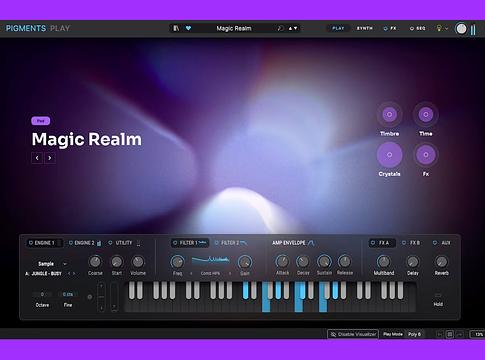Open the preset browser library icon
This screenshot has width=485, height=360.
pyautogui.click(x=176, y=28)
